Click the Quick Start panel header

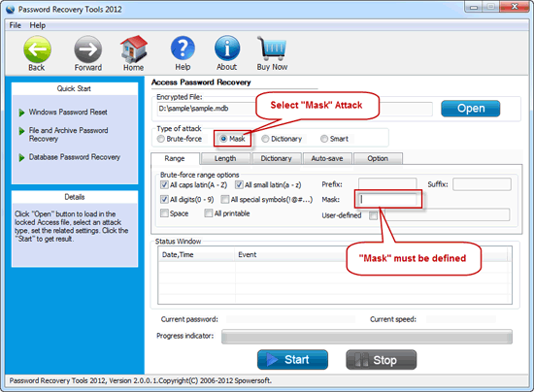74,89
